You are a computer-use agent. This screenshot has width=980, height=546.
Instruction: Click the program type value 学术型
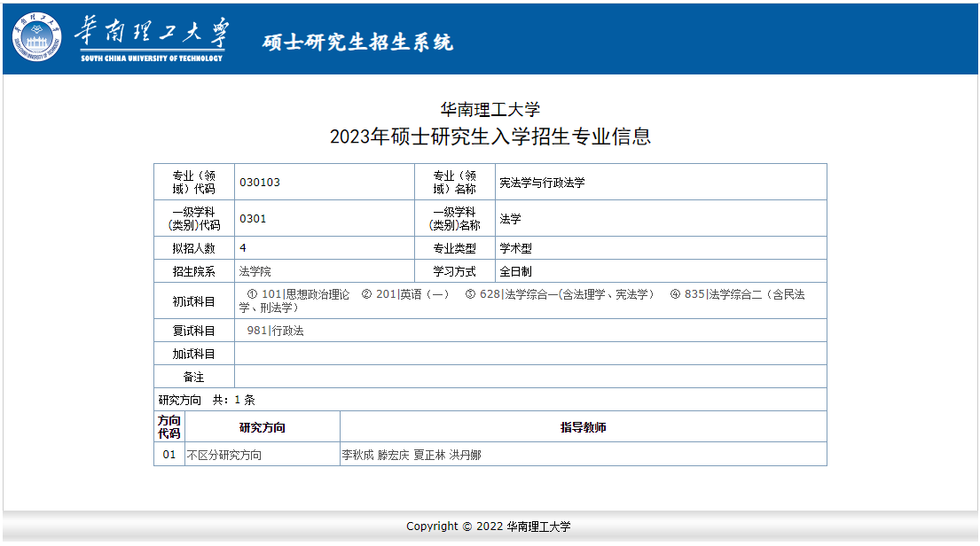tap(515, 248)
